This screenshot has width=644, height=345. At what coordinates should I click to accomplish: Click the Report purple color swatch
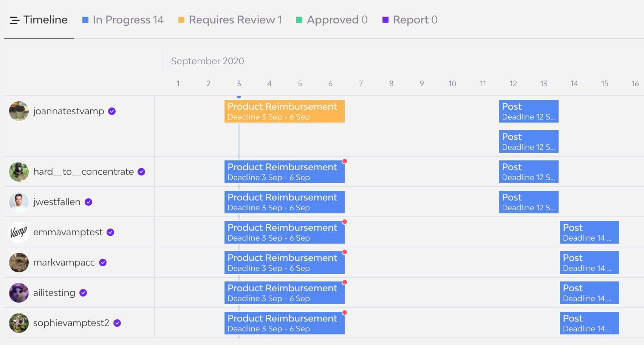(385, 19)
